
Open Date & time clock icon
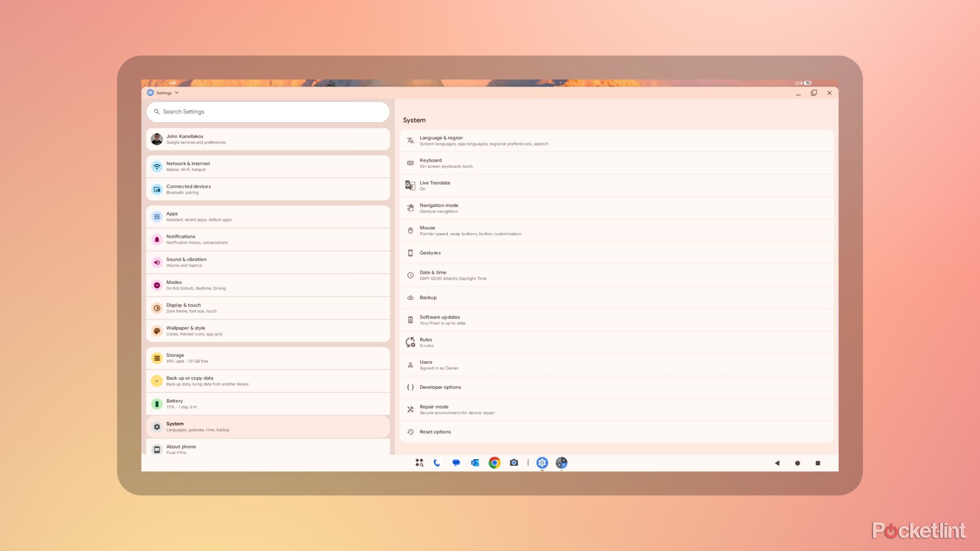click(x=410, y=275)
